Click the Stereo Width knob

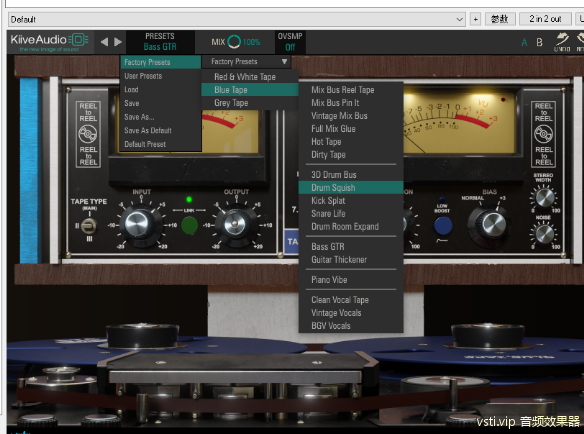pyautogui.click(x=544, y=197)
